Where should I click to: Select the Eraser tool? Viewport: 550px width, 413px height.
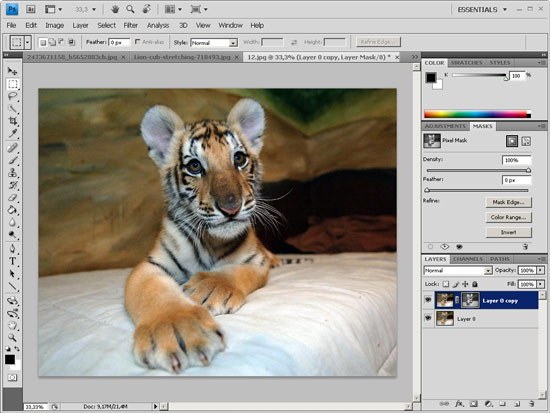[12, 198]
